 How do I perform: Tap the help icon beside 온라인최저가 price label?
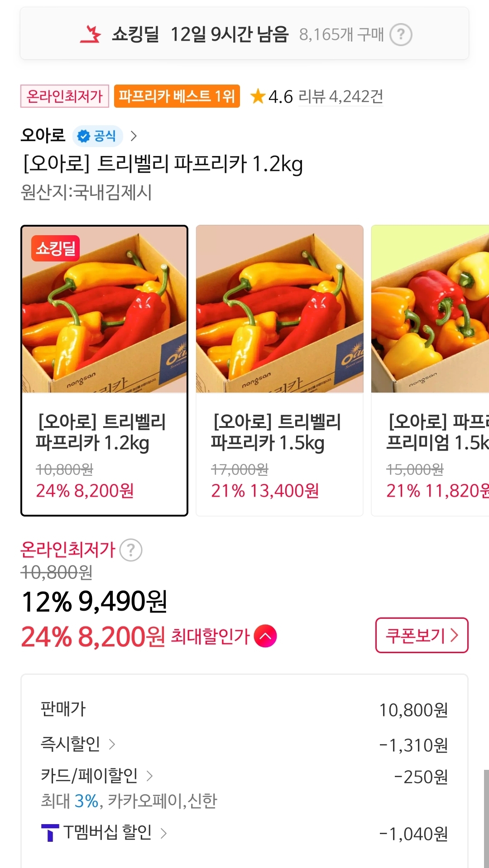[131, 550]
